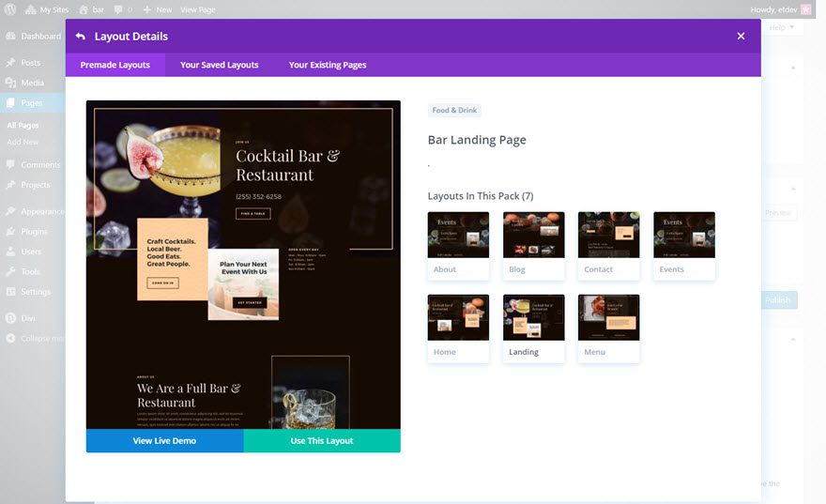Click the WordPress logo in admin bar
This screenshot has width=826, height=504.
click(x=10, y=9)
